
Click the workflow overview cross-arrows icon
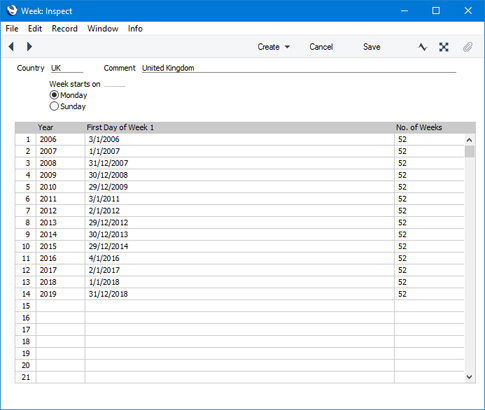click(x=444, y=47)
